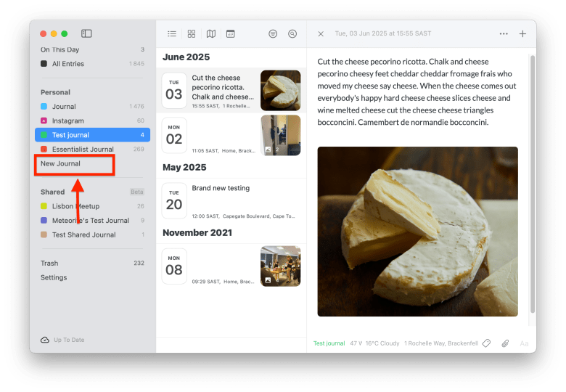Open the Essentialist Journal
The image size is (566, 392).
(x=92, y=149)
